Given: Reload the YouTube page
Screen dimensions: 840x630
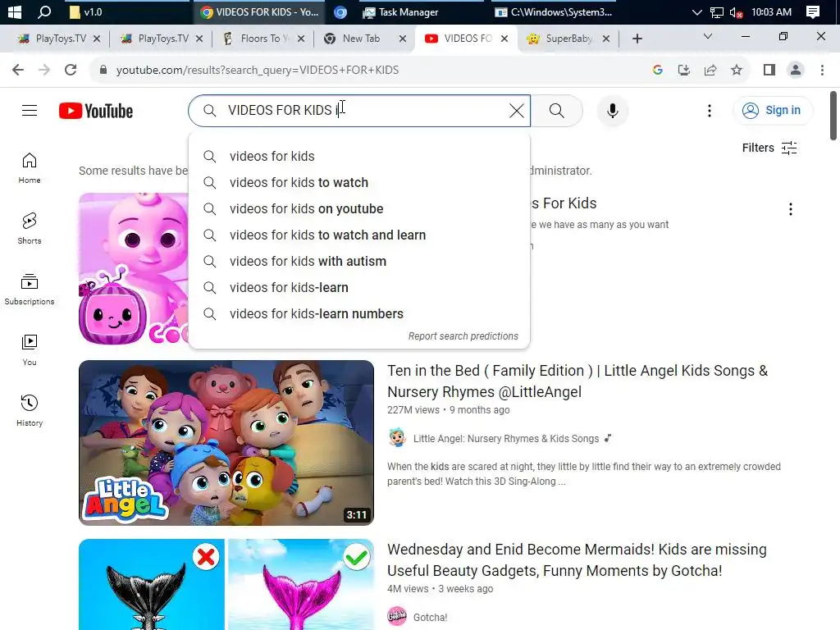Looking at the screenshot, I should point(71,70).
